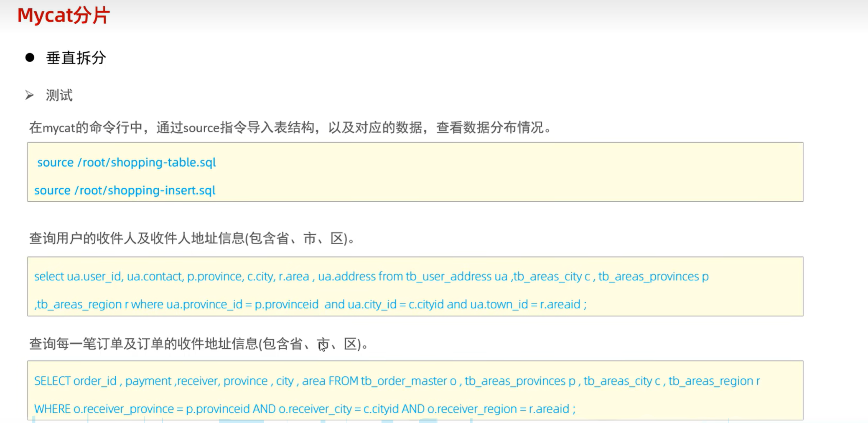This screenshot has height=423, width=868.
Task: Click the line '查询用户的收件人及收件人地址信息'
Action: click(x=192, y=238)
